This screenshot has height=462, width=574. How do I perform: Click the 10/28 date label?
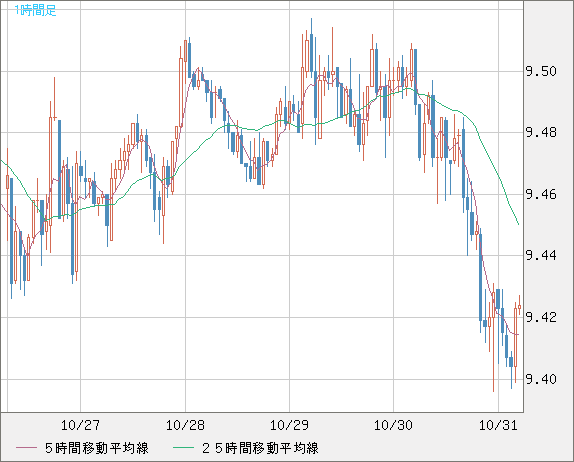185,425
